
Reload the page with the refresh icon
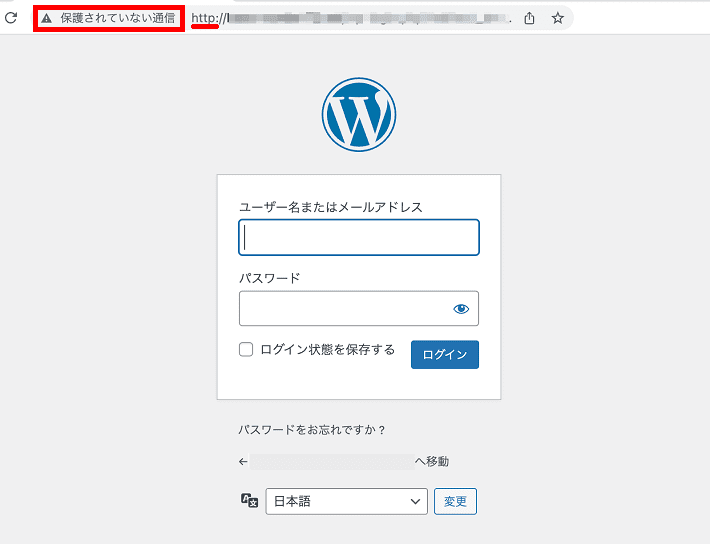[x=11, y=18]
